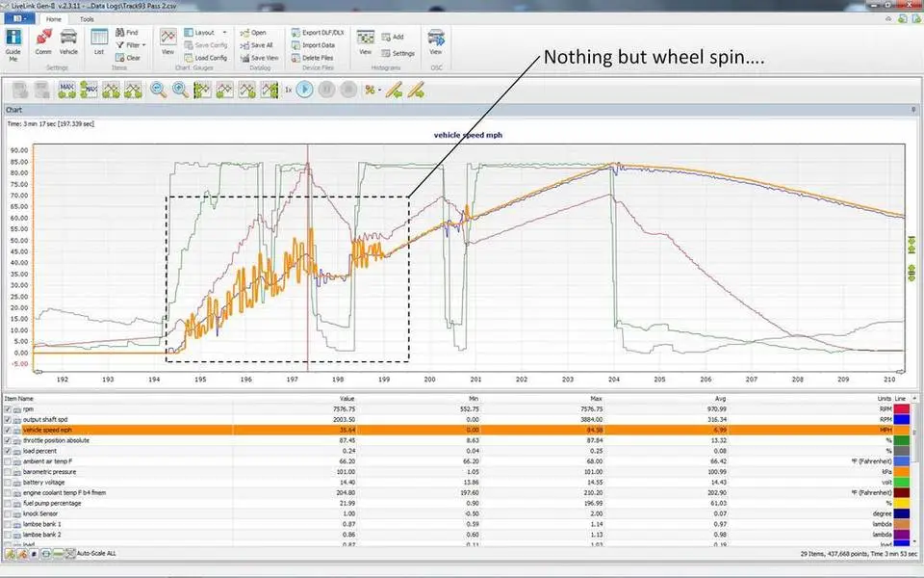Click Import Data

[313, 45]
